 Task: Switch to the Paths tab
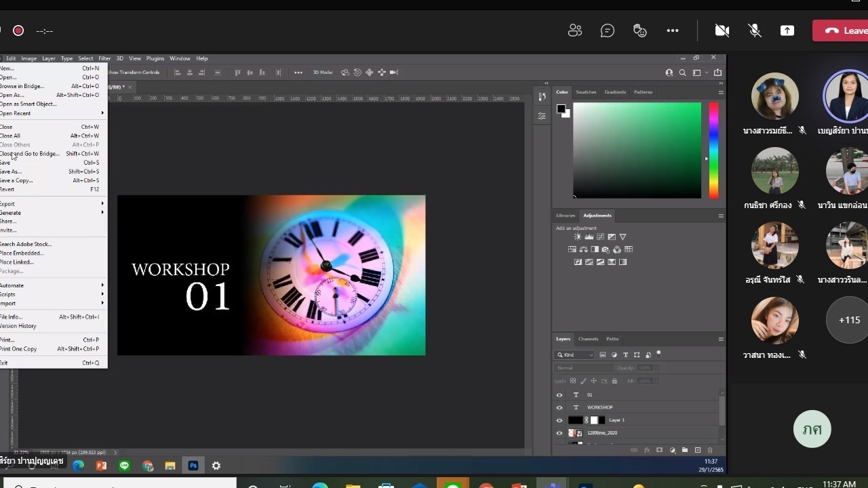(x=612, y=339)
